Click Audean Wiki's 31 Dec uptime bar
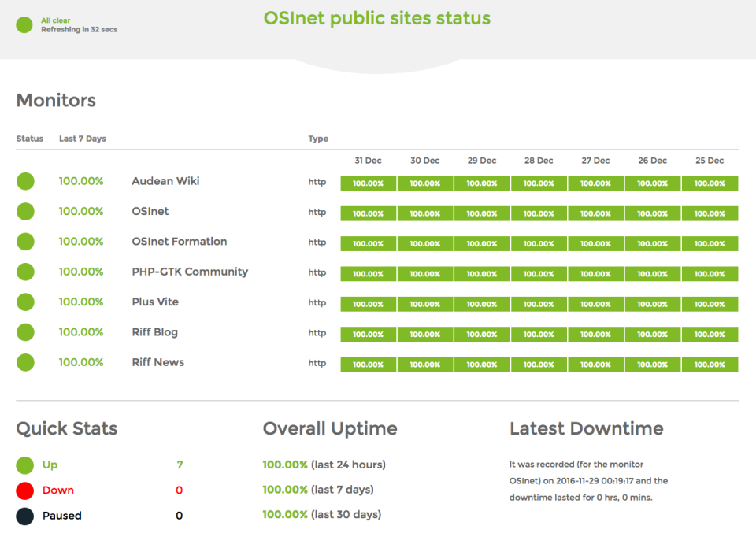 point(369,183)
